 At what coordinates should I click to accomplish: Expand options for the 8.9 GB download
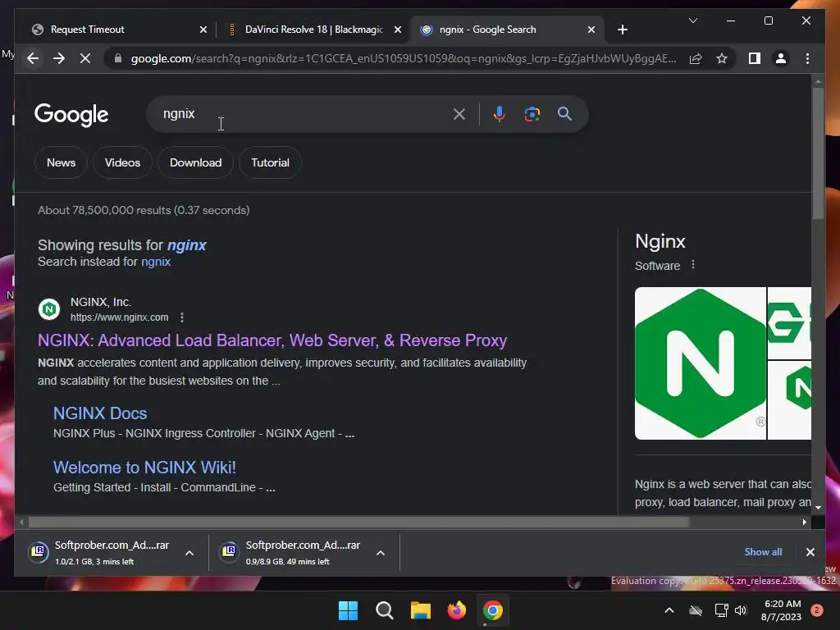pyautogui.click(x=381, y=553)
